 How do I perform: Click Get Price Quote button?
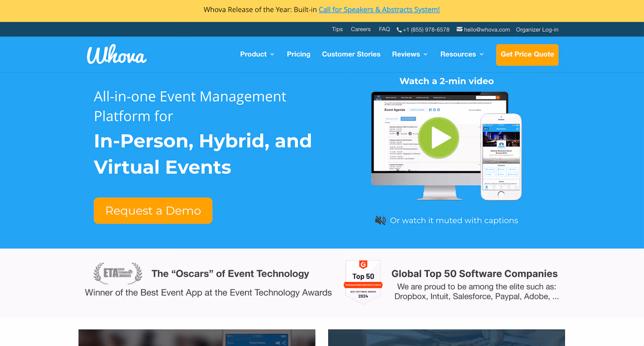527,55
